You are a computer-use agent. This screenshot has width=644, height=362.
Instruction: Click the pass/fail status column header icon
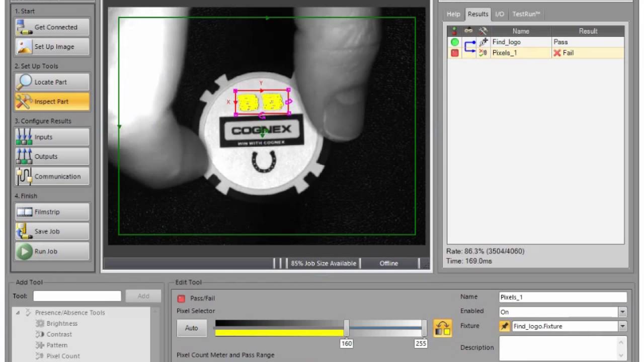click(455, 31)
